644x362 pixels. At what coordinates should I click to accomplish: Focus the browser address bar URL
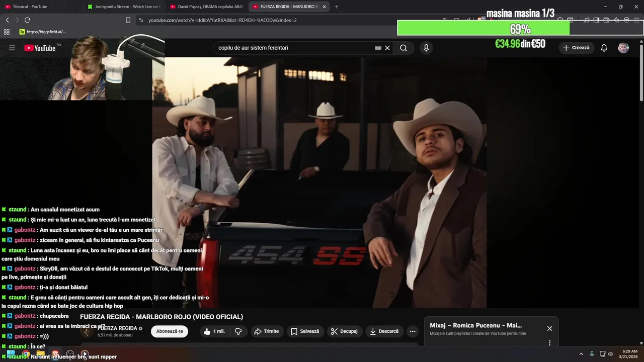click(222, 20)
